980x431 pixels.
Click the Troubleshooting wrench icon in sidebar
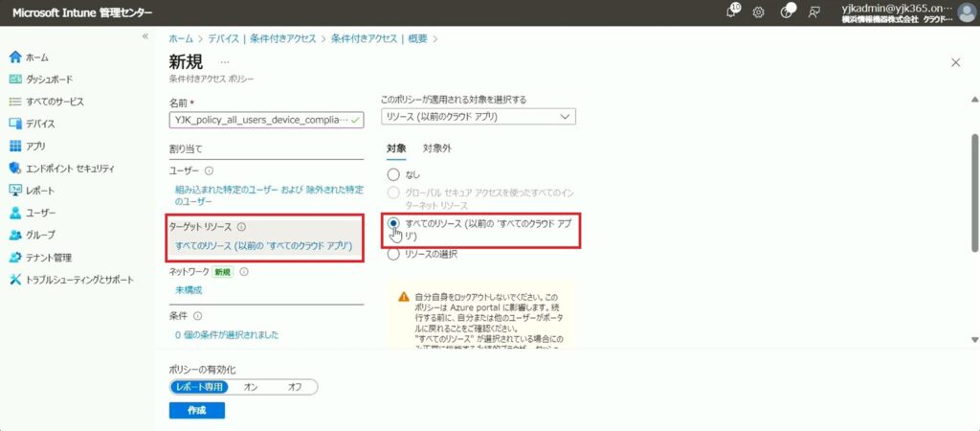click(x=15, y=279)
